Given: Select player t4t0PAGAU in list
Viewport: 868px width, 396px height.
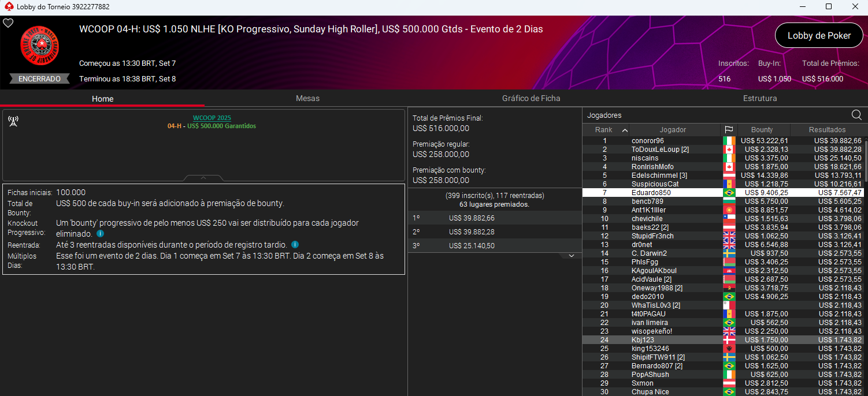Looking at the screenshot, I should tap(722, 314).
